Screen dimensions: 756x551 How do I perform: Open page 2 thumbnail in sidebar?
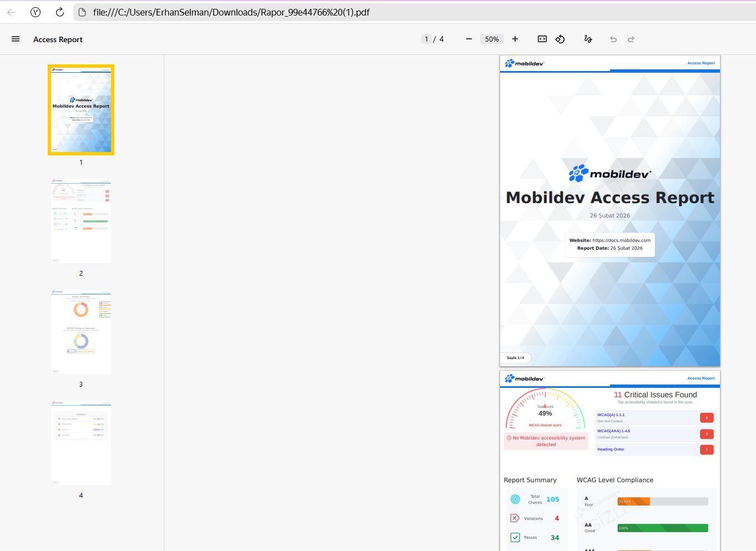(81, 220)
